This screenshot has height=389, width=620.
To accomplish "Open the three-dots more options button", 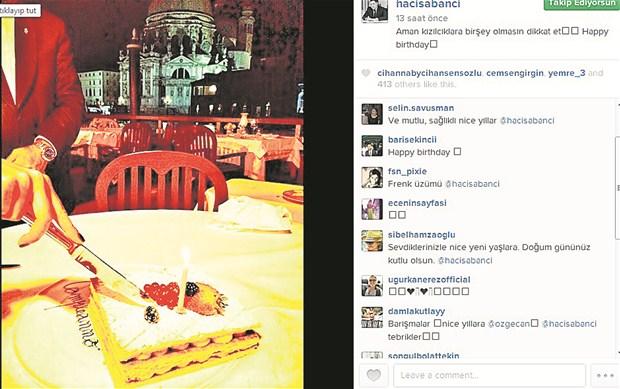I will (x=605, y=375).
